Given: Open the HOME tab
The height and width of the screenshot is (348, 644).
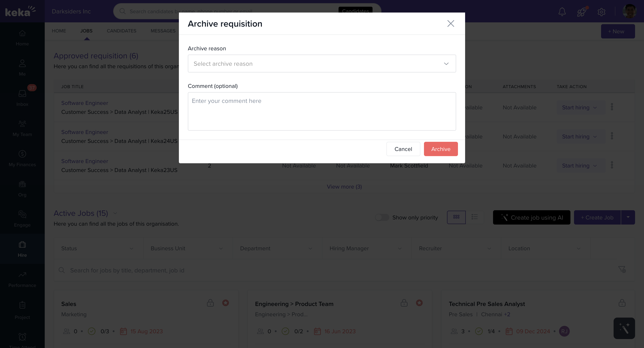Looking at the screenshot, I should pyautogui.click(x=59, y=31).
